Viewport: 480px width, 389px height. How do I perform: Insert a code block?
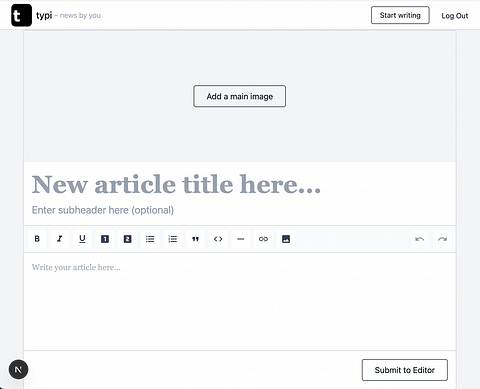218,239
